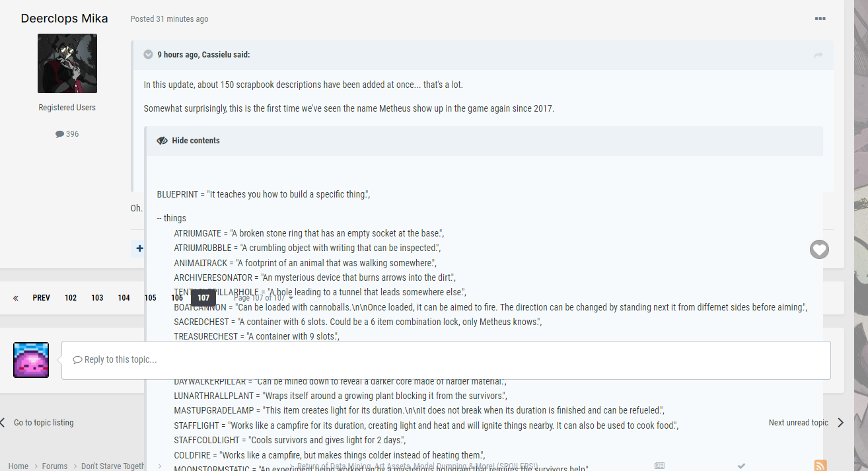Jump to the first page arrow

15,298
